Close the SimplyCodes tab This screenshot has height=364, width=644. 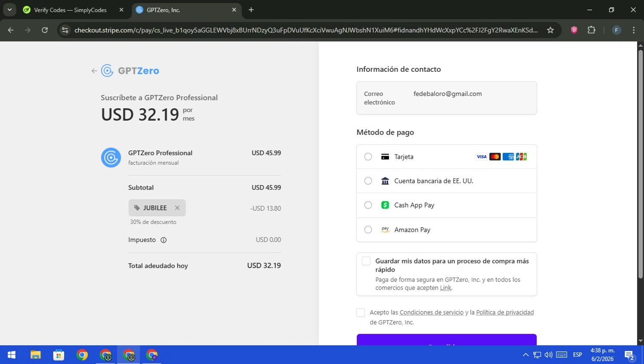pyautogui.click(x=122, y=10)
